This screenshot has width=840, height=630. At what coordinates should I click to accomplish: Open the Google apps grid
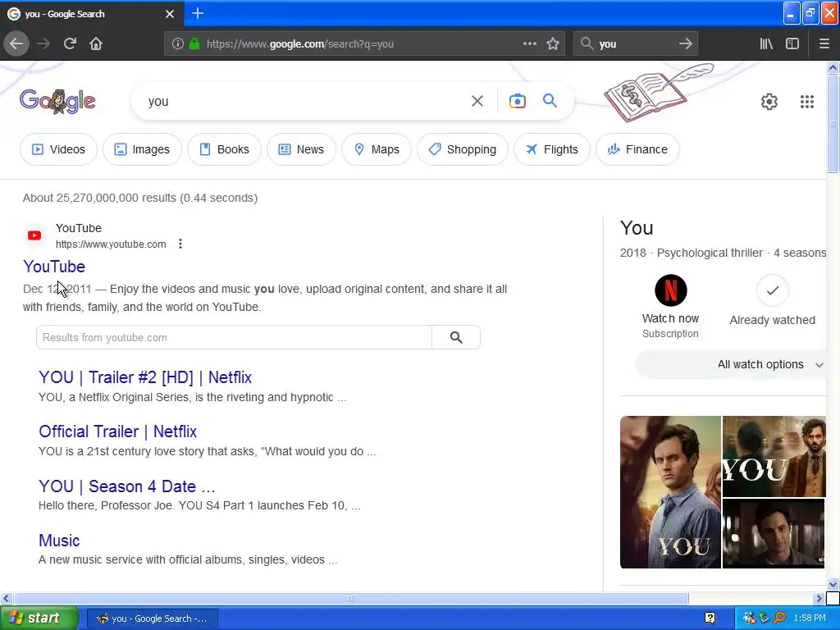(807, 101)
